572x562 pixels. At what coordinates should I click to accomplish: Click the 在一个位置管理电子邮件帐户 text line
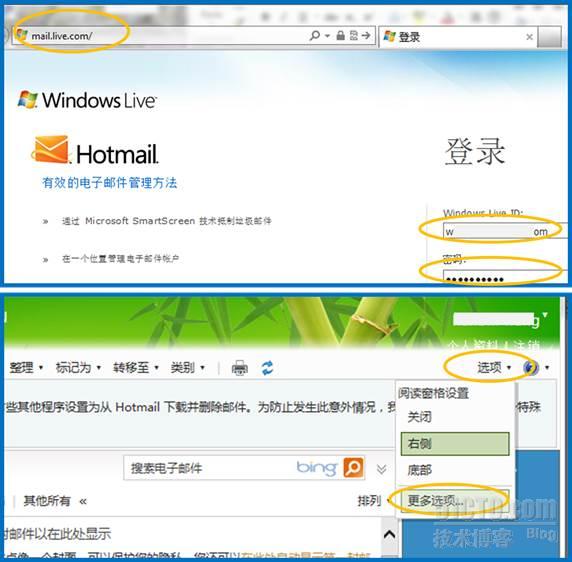pyautogui.click(x=120, y=259)
